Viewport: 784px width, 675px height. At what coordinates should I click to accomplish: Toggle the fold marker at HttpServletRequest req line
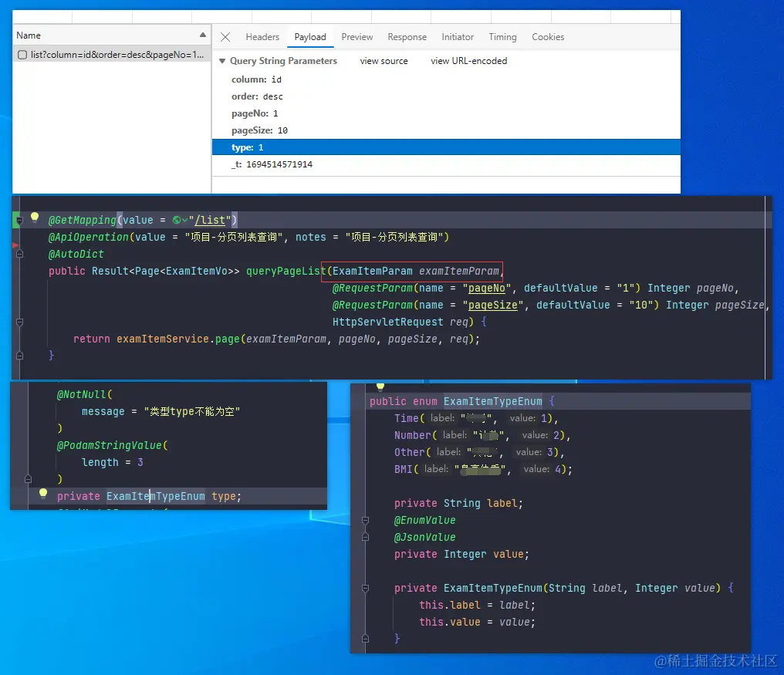[x=19, y=322]
